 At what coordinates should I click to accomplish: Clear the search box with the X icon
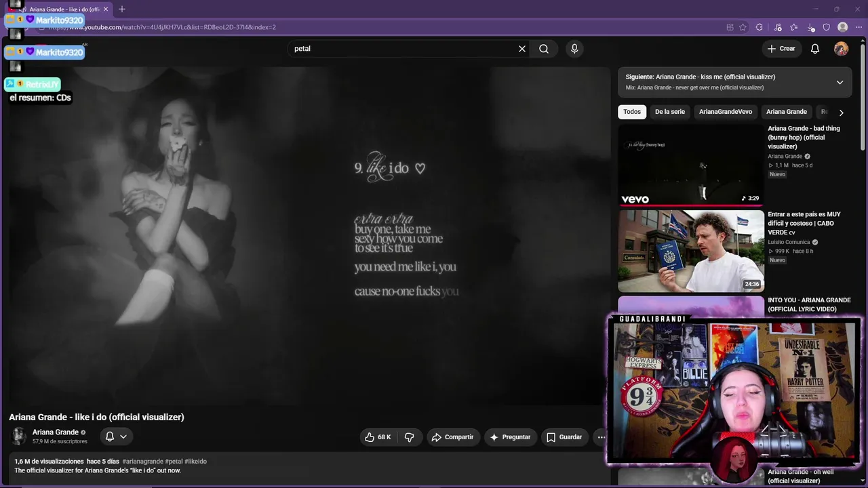click(522, 49)
